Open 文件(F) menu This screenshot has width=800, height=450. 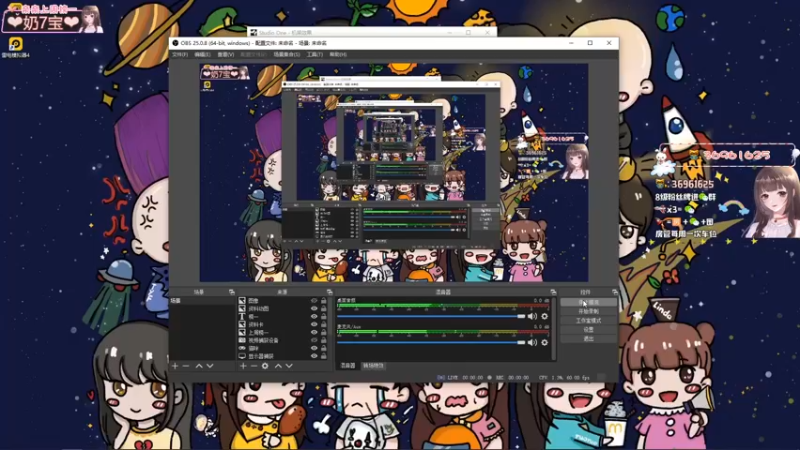click(180, 55)
